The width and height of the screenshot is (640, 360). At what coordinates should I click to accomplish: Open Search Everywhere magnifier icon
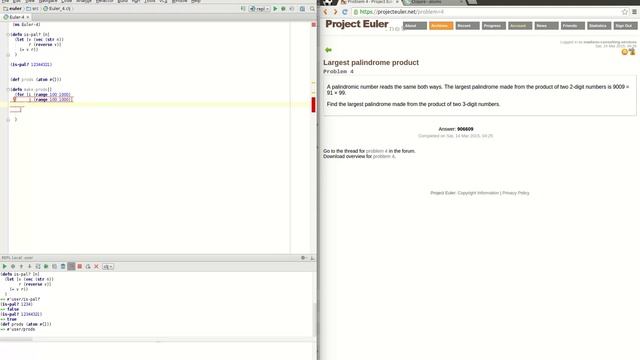tap(312, 9)
